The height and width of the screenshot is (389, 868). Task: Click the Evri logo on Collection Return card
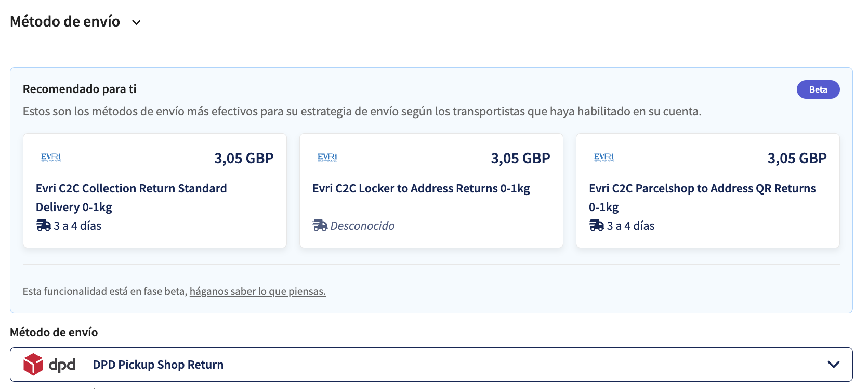[x=51, y=157]
